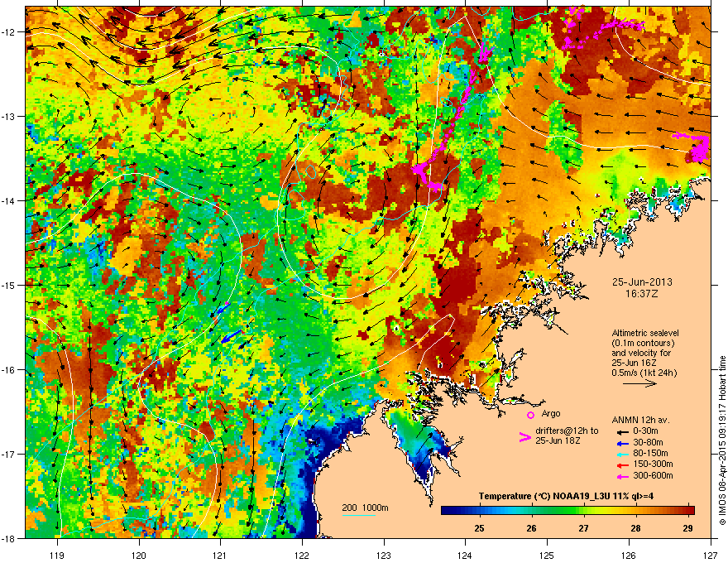Click the '-13' latitude axis label

(x=9, y=116)
